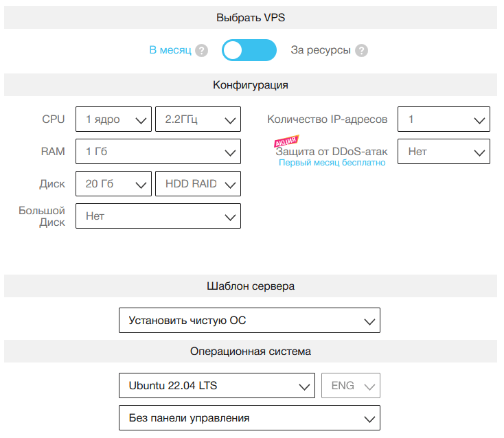Choose operating system from Ubuntu 22.04 LTS dropdown
Screen dimensions: 504x438
click(217, 386)
